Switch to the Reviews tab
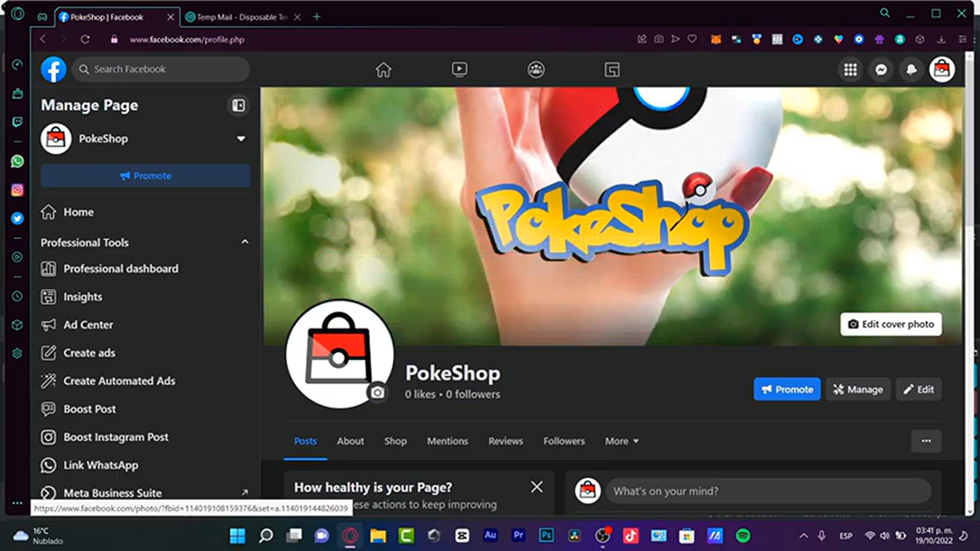The image size is (980, 551). click(506, 441)
